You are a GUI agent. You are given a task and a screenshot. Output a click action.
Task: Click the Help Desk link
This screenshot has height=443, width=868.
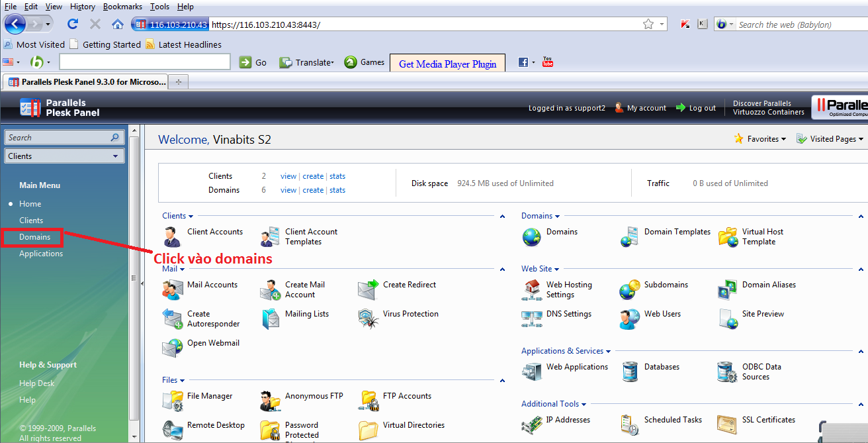37,383
